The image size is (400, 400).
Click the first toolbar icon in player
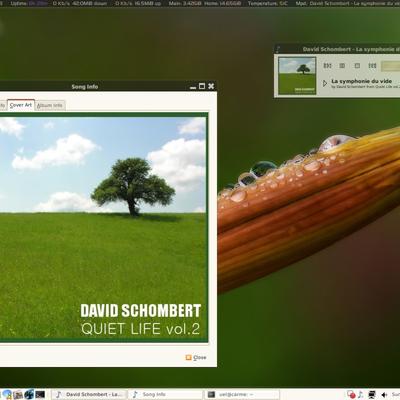327,66
